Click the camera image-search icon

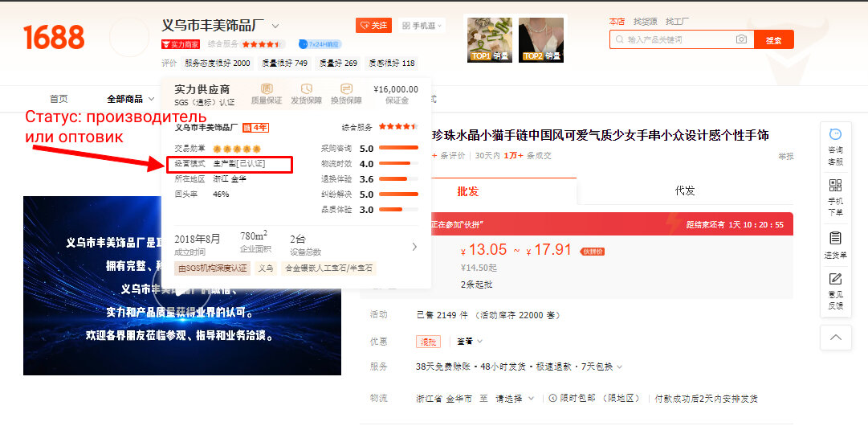[740, 39]
